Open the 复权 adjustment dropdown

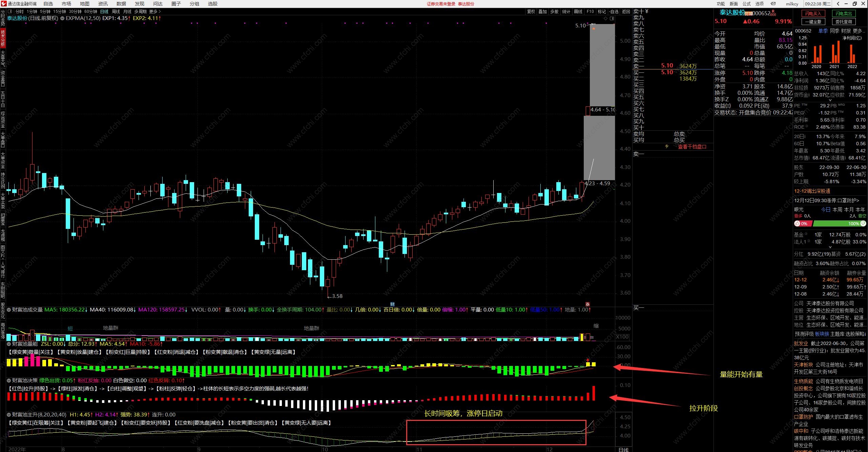(531, 12)
